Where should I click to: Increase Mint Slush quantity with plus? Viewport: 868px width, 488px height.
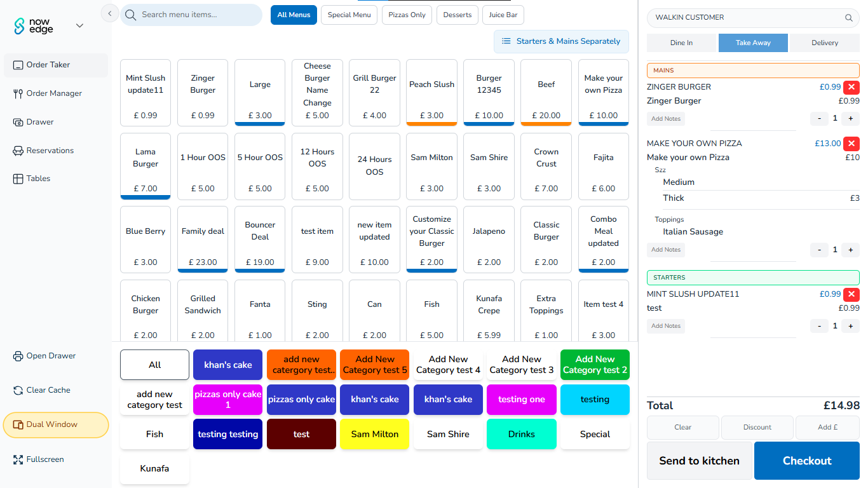tap(850, 326)
